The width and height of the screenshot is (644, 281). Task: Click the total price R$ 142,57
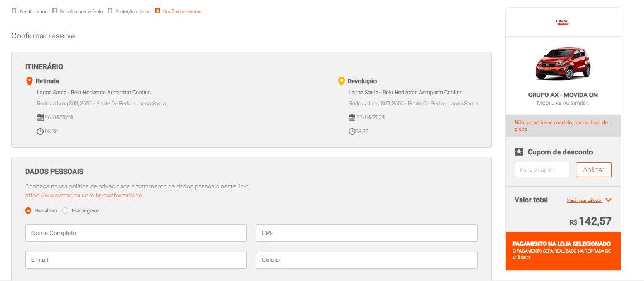pos(590,221)
